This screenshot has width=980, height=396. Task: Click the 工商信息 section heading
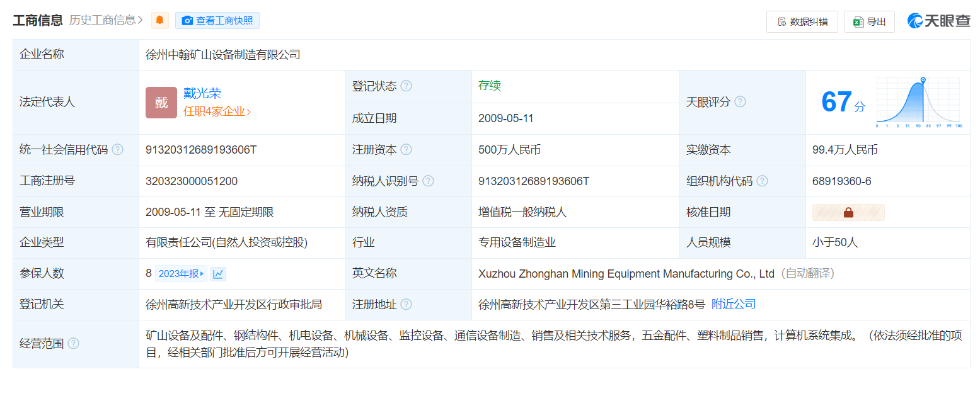38,20
